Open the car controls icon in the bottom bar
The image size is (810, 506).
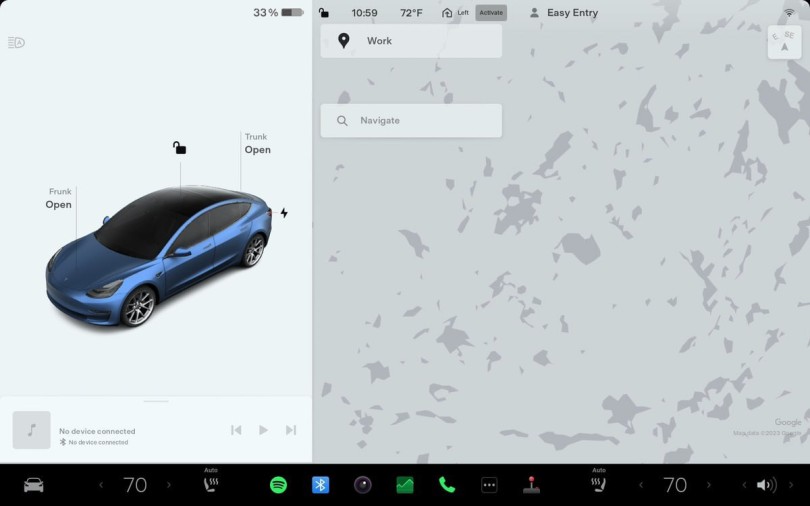tap(34, 485)
